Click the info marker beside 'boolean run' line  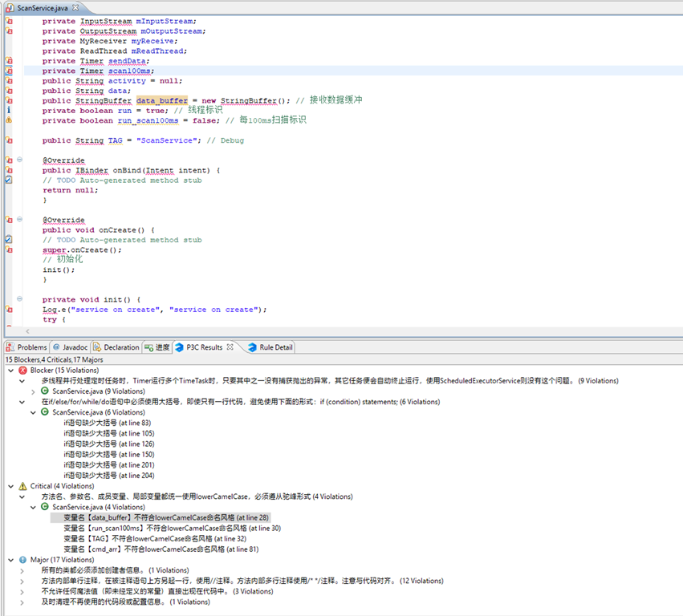pos(8,110)
